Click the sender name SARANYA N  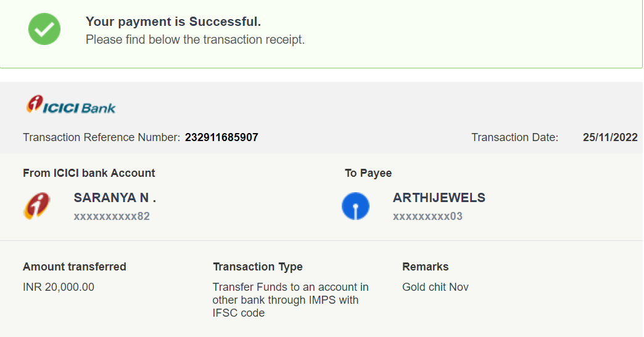(115, 198)
